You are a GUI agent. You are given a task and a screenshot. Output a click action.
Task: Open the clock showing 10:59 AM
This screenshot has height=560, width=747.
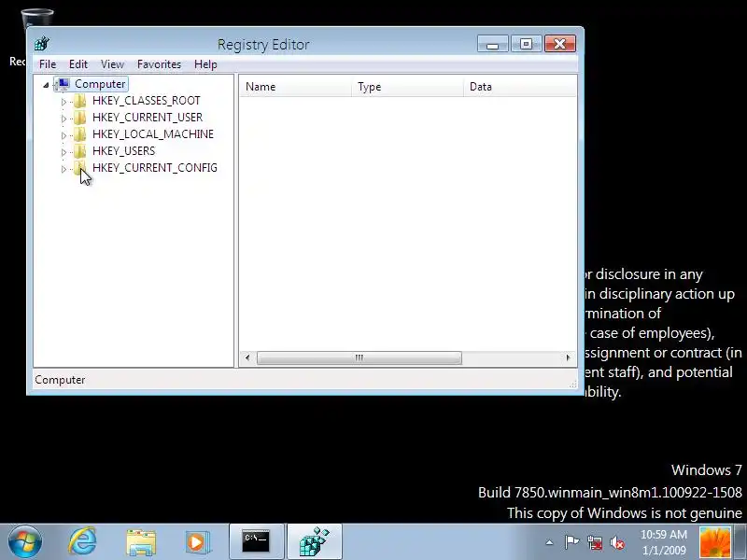point(664,542)
